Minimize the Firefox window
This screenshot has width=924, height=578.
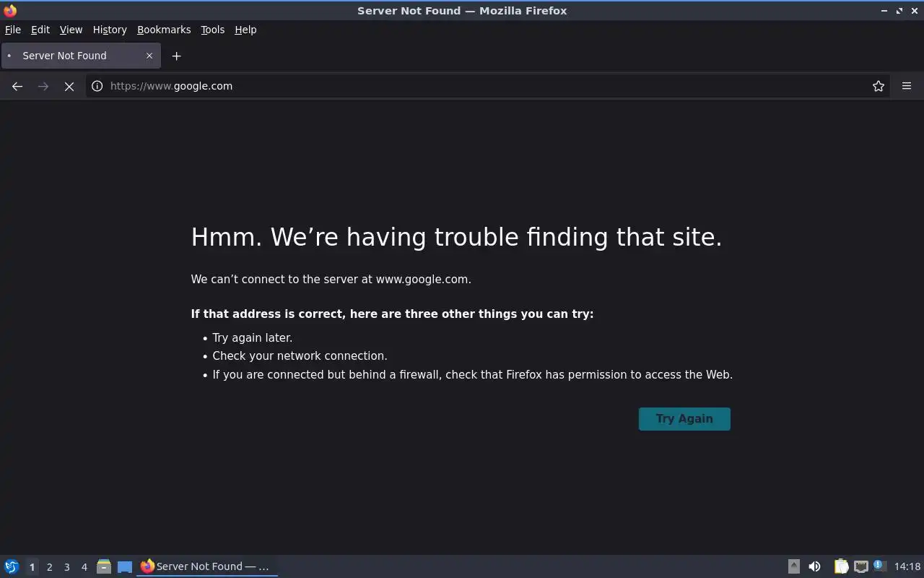[884, 11]
